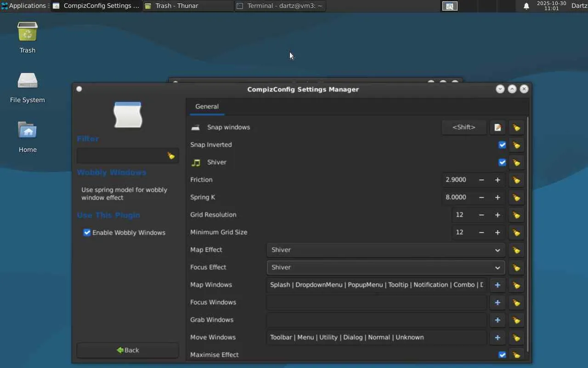Click the "Snap windows" option label
588x368 pixels.
[229, 127]
